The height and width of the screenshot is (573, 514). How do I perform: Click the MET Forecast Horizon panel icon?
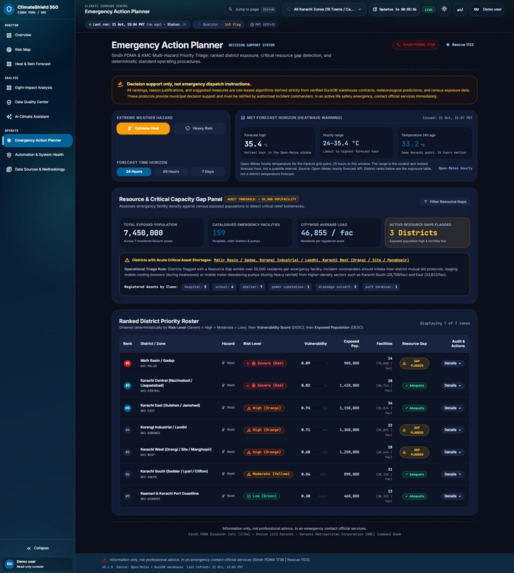[243, 118]
